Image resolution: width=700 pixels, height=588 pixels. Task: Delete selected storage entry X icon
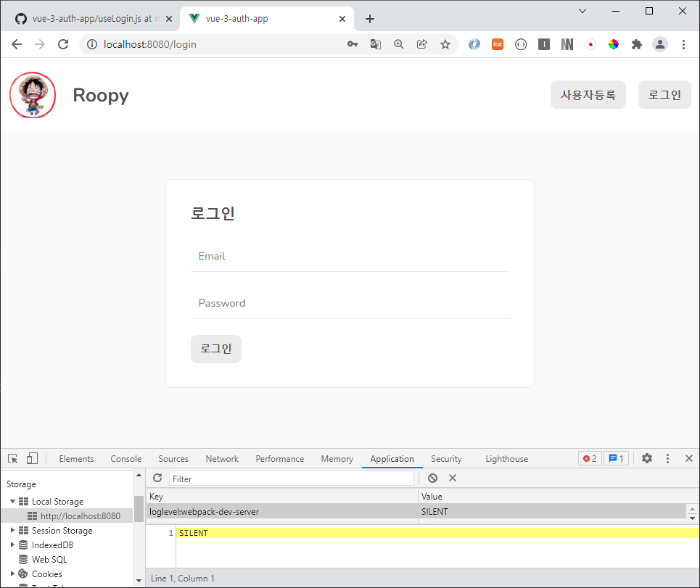coord(452,478)
